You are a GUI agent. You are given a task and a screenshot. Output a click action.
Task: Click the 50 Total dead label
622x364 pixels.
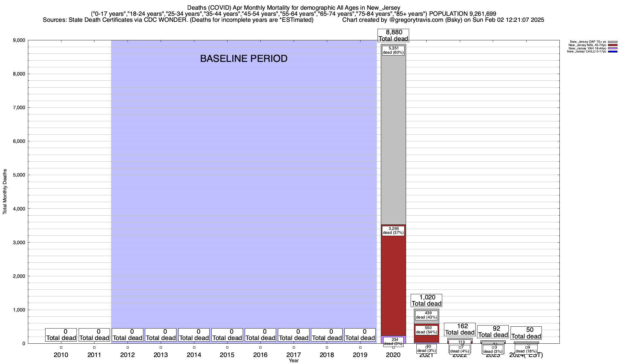(x=526, y=333)
